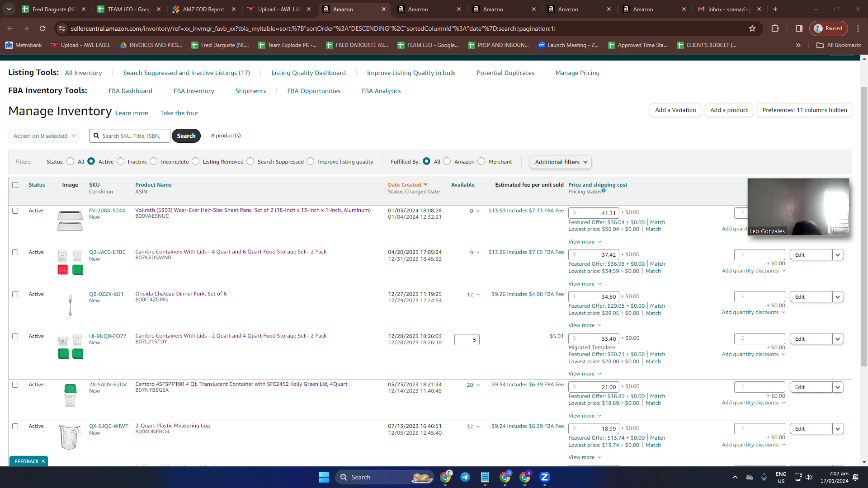Expand available quantity chevron for Cambro 4SFSPP190
The height and width of the screenshot is (488, 868).
(x=478, y=385)
